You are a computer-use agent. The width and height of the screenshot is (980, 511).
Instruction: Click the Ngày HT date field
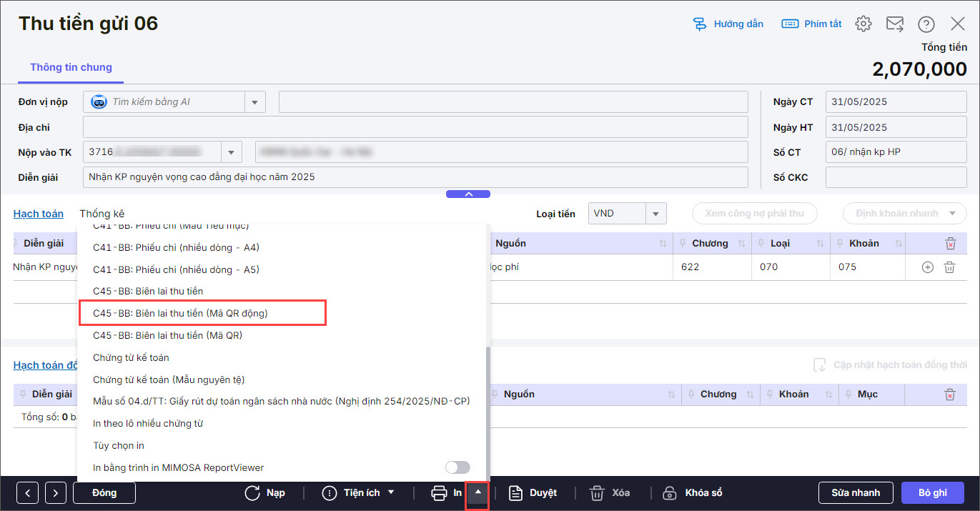(895, 127)
